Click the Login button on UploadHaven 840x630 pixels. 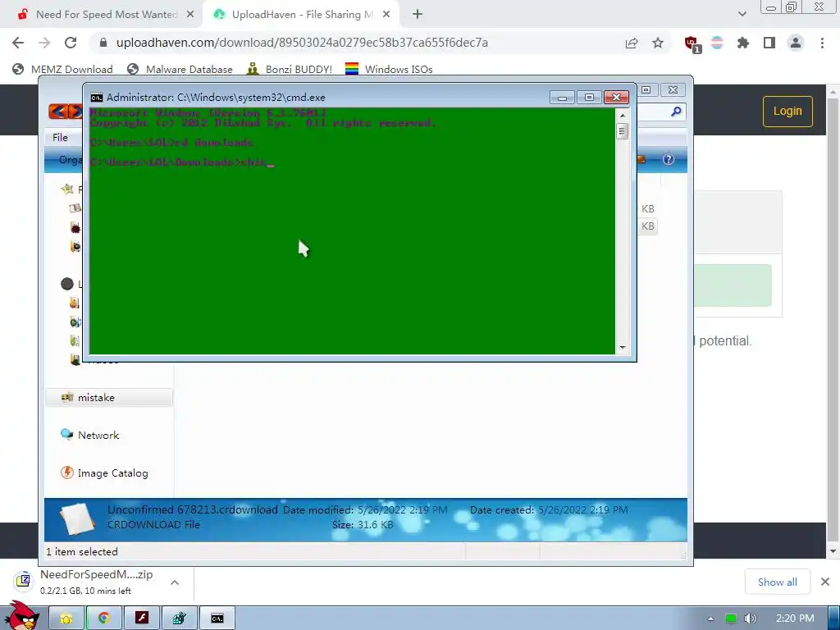click(787, 112)
